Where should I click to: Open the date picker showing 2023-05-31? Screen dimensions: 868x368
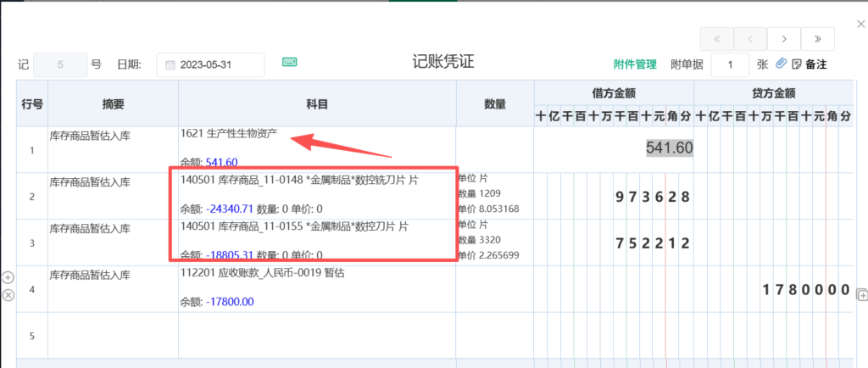(x=210, y=64)
